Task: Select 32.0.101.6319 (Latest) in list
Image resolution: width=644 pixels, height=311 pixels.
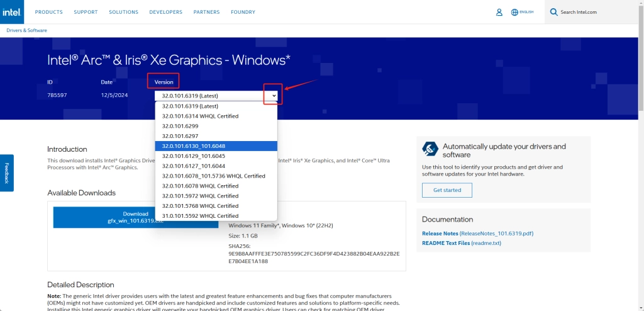Action: pos(216,106)
